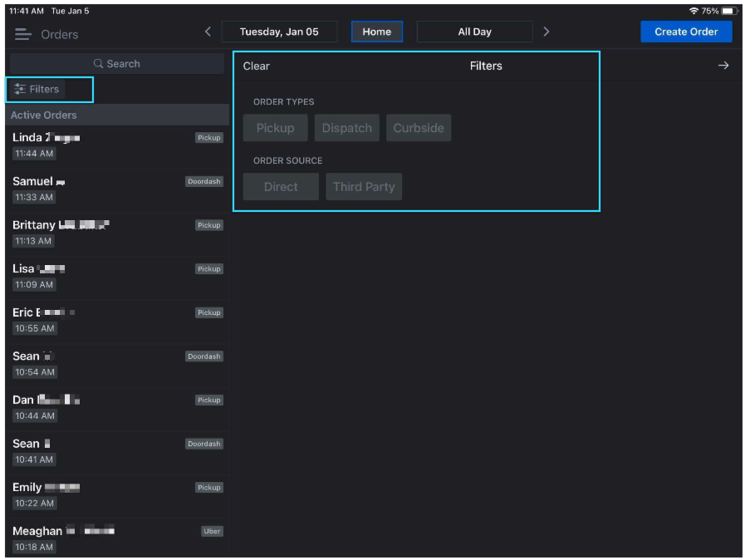Click the Uber badge on Meaghan's order
The width and height of the screenshot is (745, 560).
(x=212, y=531)
